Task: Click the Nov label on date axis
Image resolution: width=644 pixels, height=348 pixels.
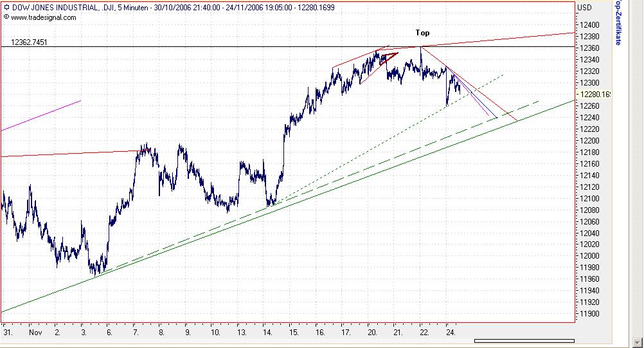Action: tap(35, 333)
